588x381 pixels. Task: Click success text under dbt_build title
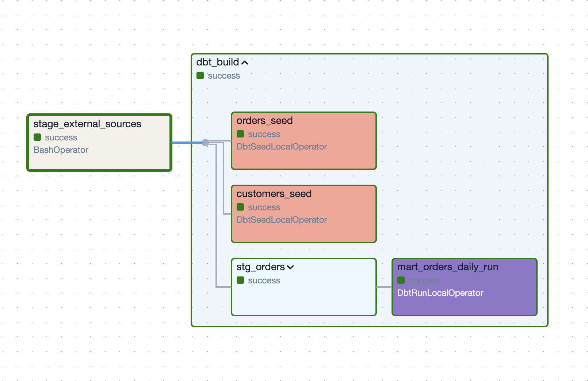click(x=224, y=76)
